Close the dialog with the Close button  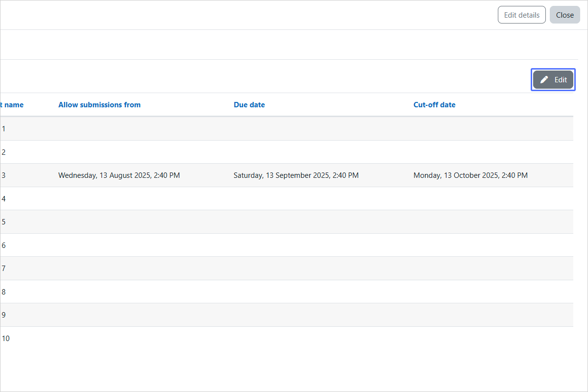565,15
